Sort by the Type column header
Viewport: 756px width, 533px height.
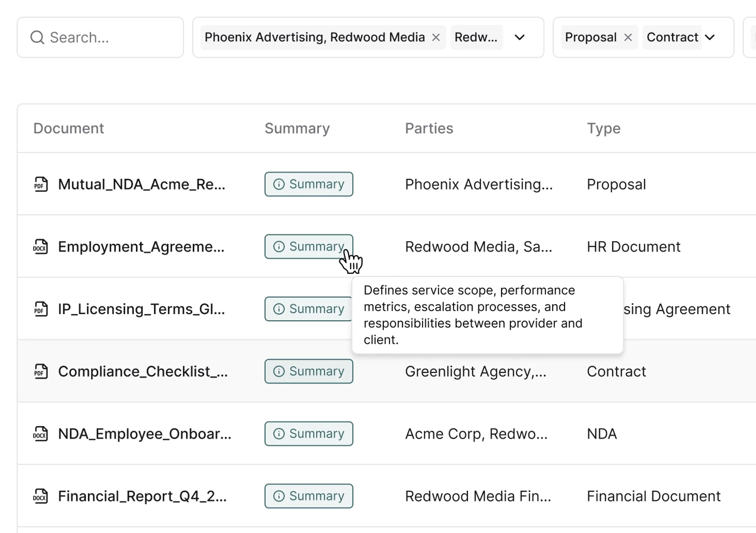point(604,128)
